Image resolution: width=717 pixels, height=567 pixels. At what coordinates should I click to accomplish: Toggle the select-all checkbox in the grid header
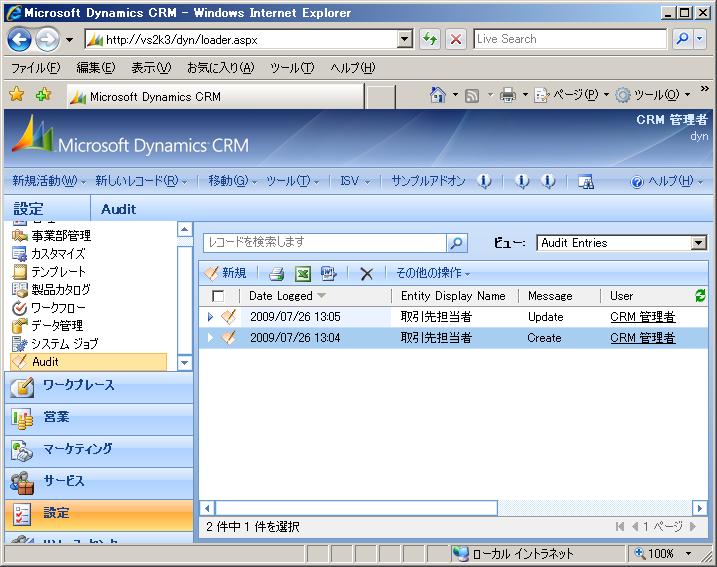pyautogui.click(x=218, y=296)
